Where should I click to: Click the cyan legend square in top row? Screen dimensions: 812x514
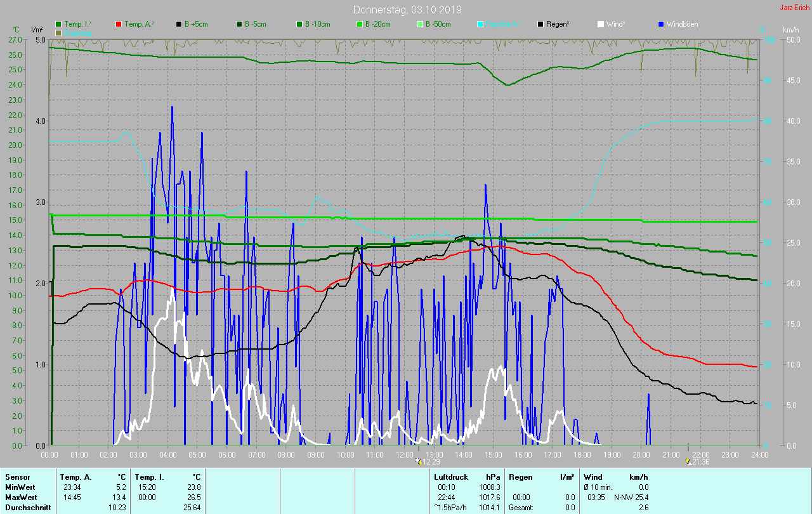[480, 24]
